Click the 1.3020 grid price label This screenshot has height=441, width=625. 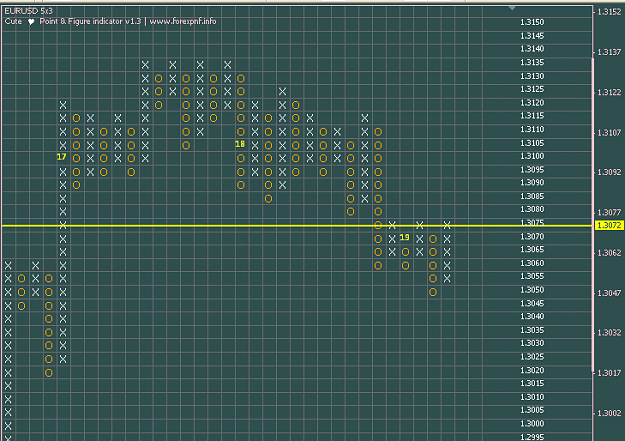click(x=532, y=370)
